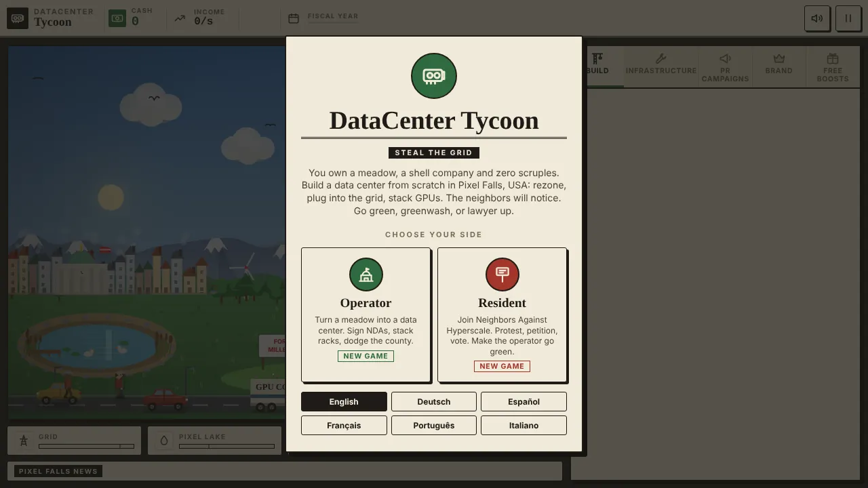The width and height of the screenshot is (868, 488).
Task: Click the Choose Your Side heading
Action: pos(434,235)
